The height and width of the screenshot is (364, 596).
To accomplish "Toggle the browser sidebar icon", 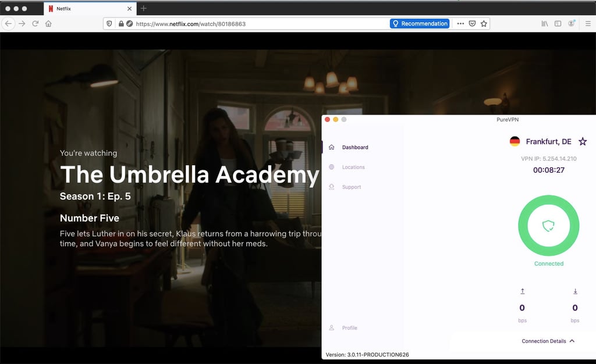I will coord(558,23).
